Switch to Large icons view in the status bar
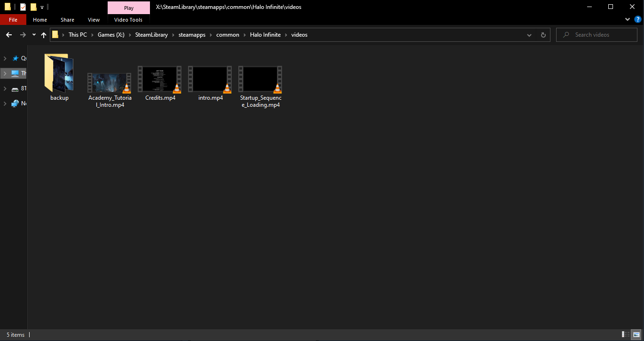The height and width of the screenshot is (341, 644). [636, 334]
